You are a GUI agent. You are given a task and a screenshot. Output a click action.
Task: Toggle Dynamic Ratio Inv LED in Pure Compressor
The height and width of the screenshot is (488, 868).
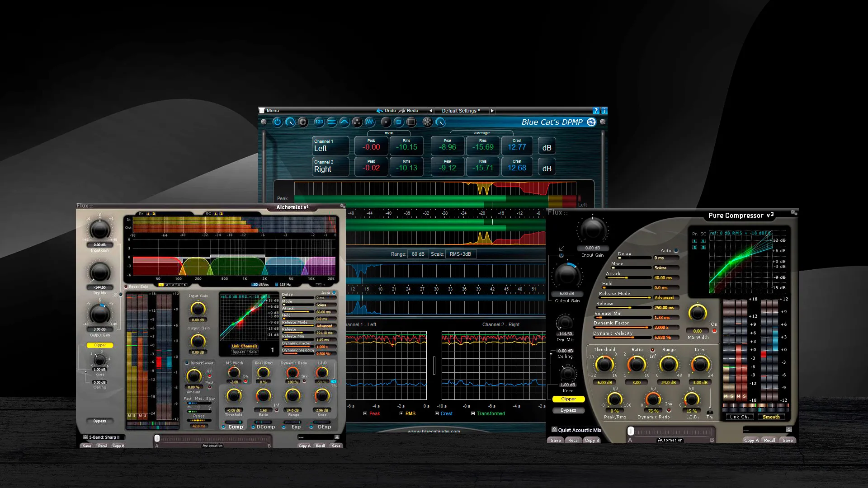669,410
